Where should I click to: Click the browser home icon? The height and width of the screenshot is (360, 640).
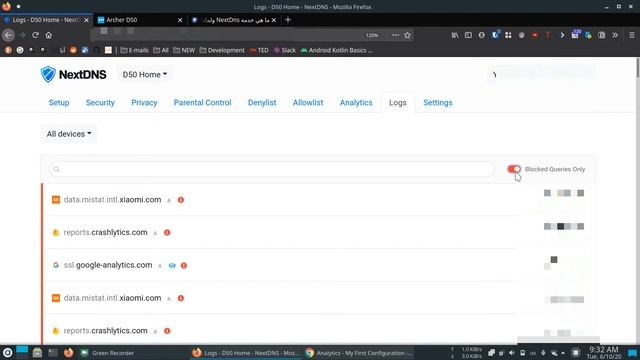tap(49, 35)
